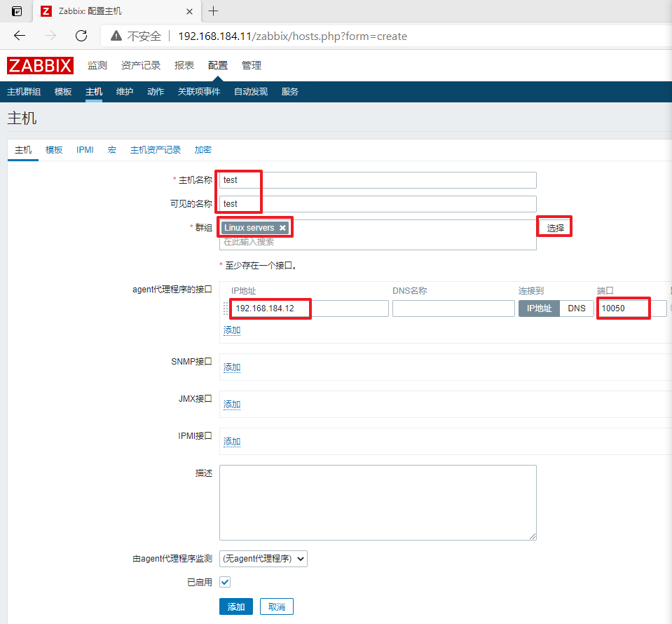672x624 pixels.
Task: Select 主机 in the blue submenu bar
Action: [94, 92]
